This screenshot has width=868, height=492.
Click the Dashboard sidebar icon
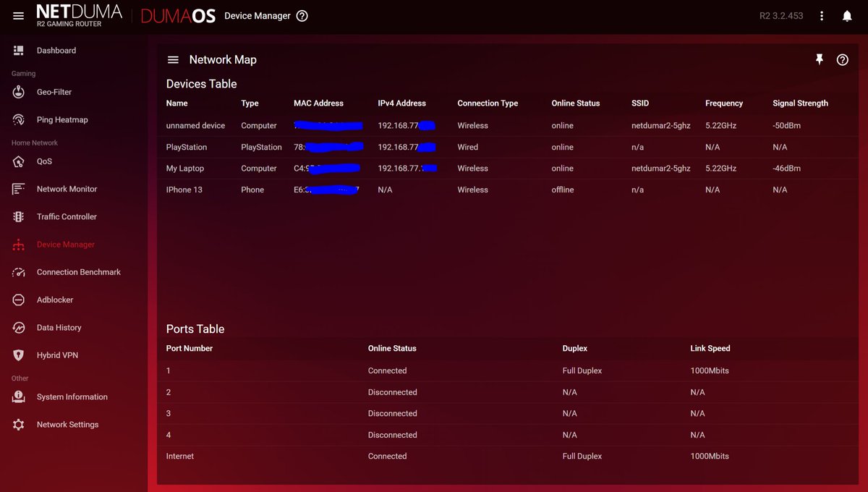point(19,51)
